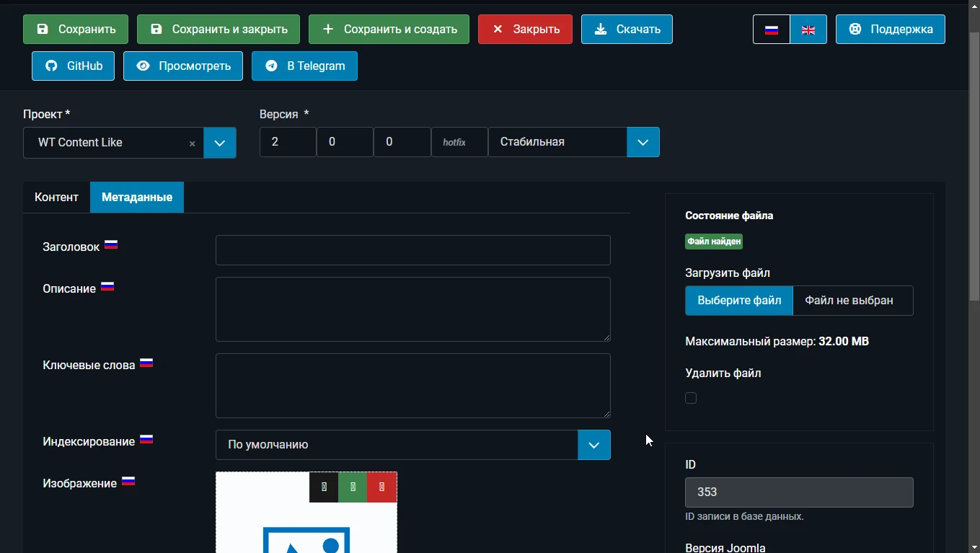Expand the stability dropdown chevron

[x=643, y=142]
